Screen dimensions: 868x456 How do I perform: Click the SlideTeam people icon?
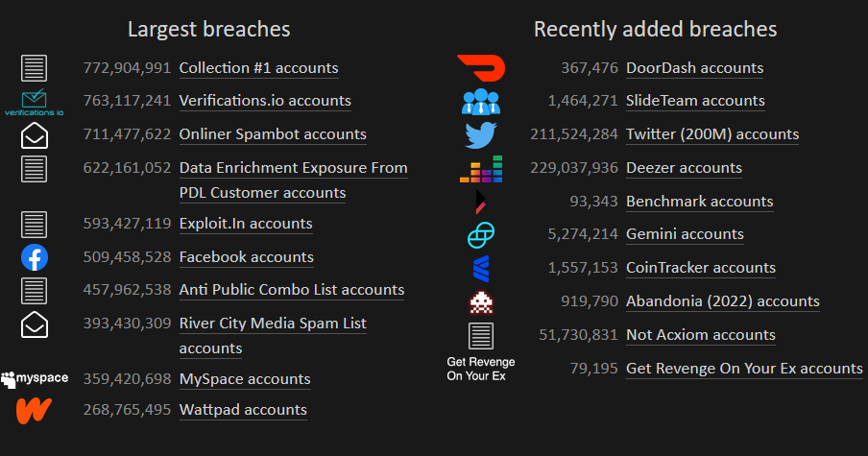click(x=480, y=101)
